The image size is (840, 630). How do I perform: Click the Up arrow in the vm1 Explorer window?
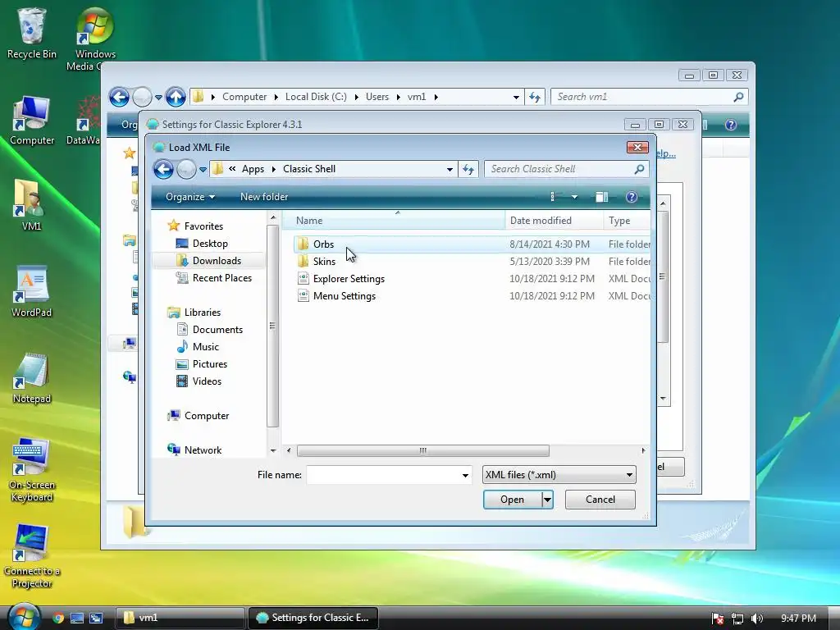tap(176, 97)
